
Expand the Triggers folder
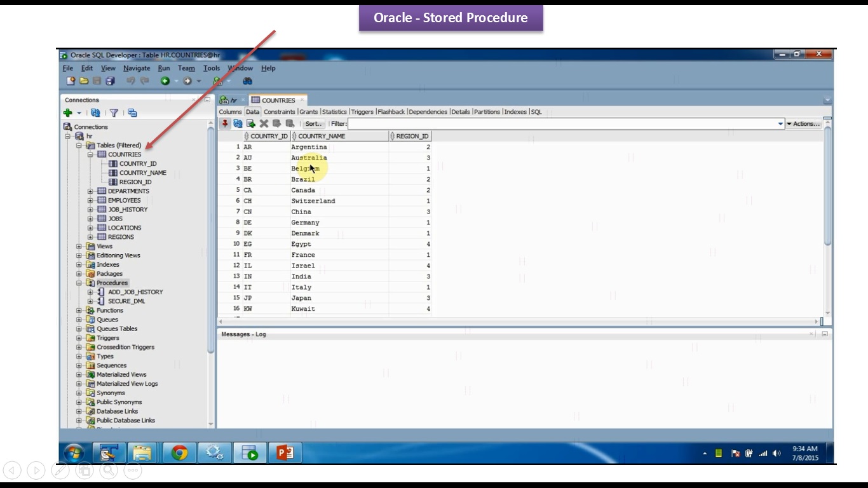click(79, 338)
